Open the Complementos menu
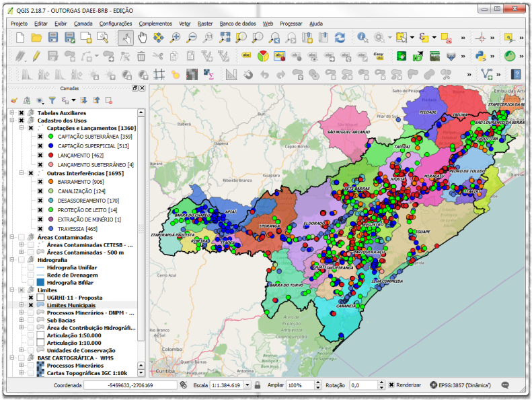The width and height of the screenshot is (532, 400). 155,23
